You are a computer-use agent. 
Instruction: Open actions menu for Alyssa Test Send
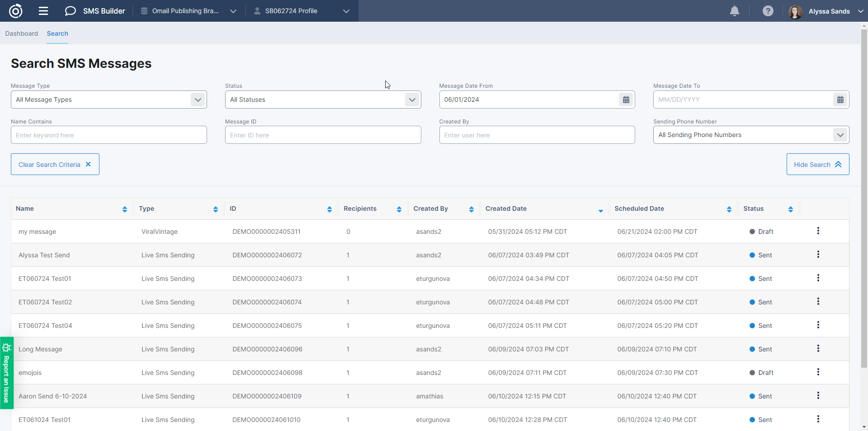(x=818, y=255)
